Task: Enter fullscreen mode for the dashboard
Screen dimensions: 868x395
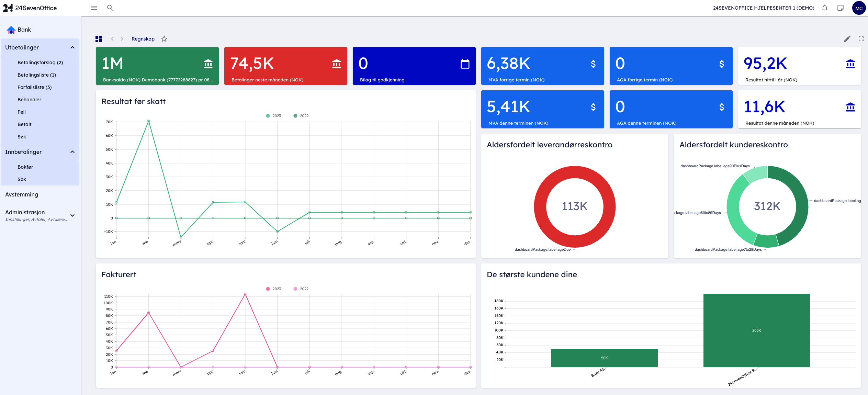Action: [x=861, y=39]
